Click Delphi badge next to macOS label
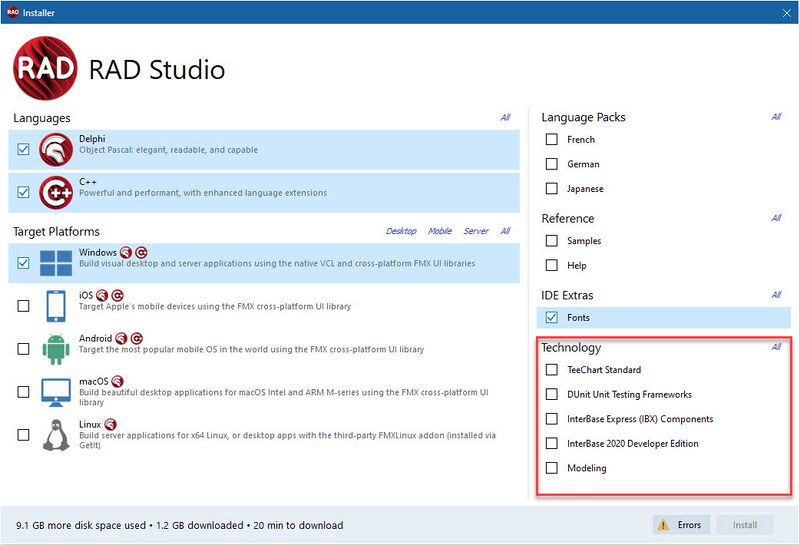The width and height of the screenshot is (800, 545). pyautogui.click(x=117, y=381)
